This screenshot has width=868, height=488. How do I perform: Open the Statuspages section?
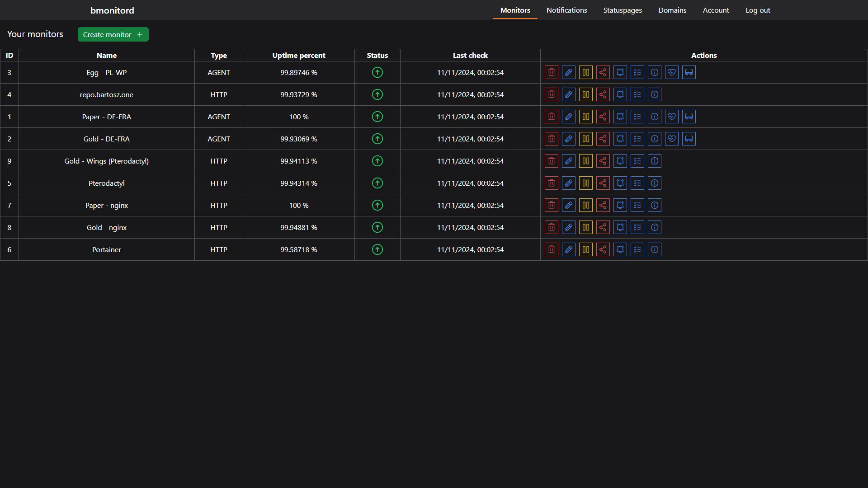[623, 10]
